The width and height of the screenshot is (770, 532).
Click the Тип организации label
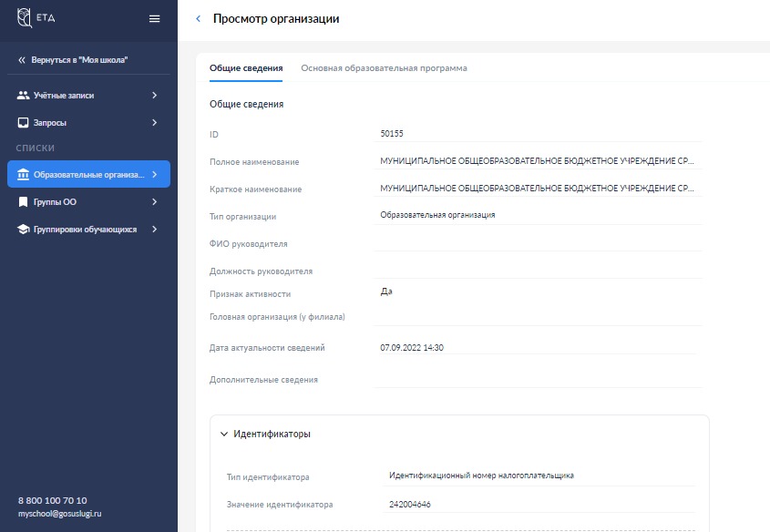[x=242, y=217]
